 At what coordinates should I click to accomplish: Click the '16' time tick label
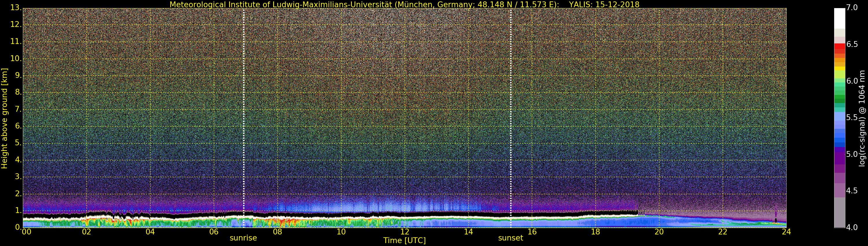tap(532, 232)
